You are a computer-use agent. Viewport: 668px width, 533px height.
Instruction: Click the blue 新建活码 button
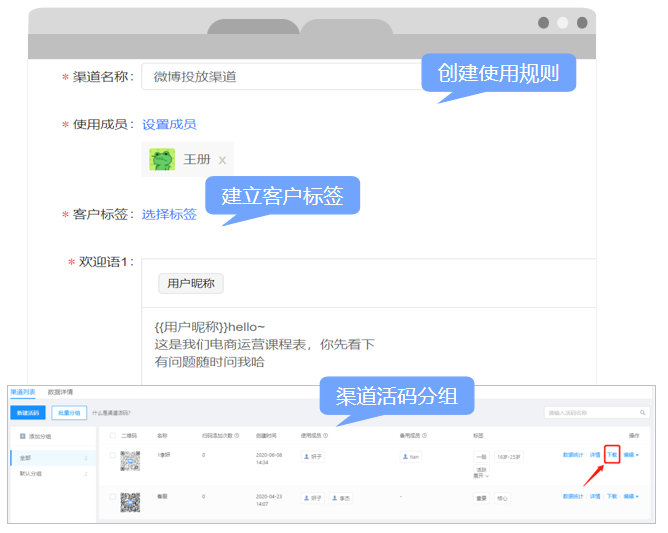28,412
